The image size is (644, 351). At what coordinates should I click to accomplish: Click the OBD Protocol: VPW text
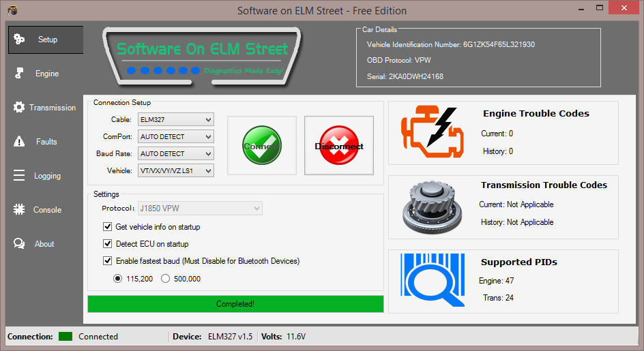(x=399, y=60)
